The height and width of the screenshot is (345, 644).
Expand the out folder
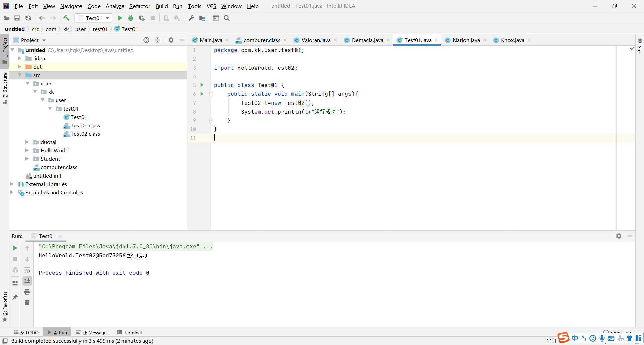pyautogui.click(x=20, y=67)
